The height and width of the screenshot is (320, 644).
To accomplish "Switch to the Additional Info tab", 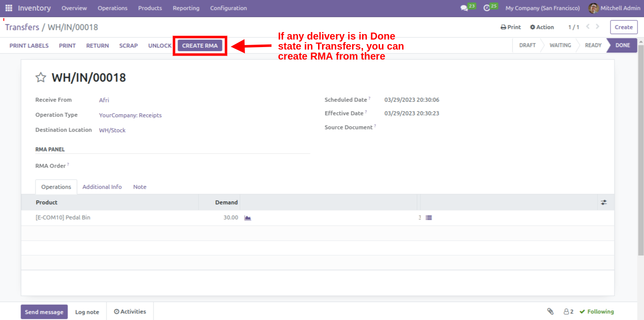I will coord(102,187).
